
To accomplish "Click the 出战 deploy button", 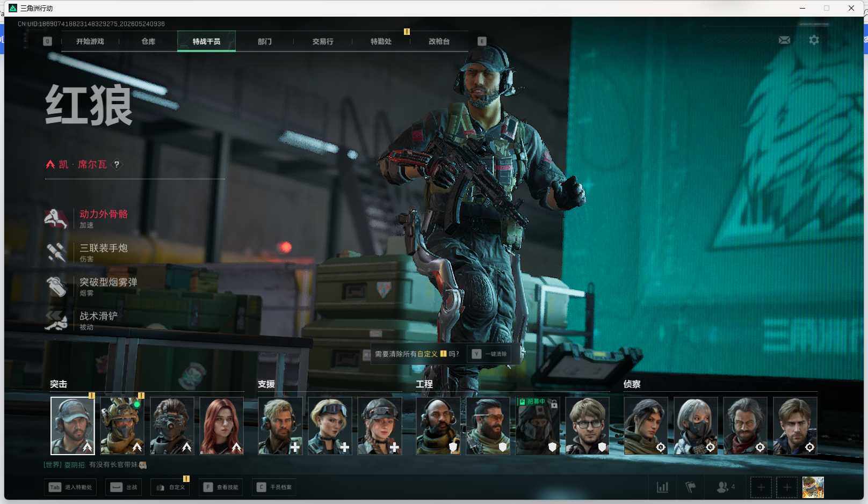I will coord(124,487).
